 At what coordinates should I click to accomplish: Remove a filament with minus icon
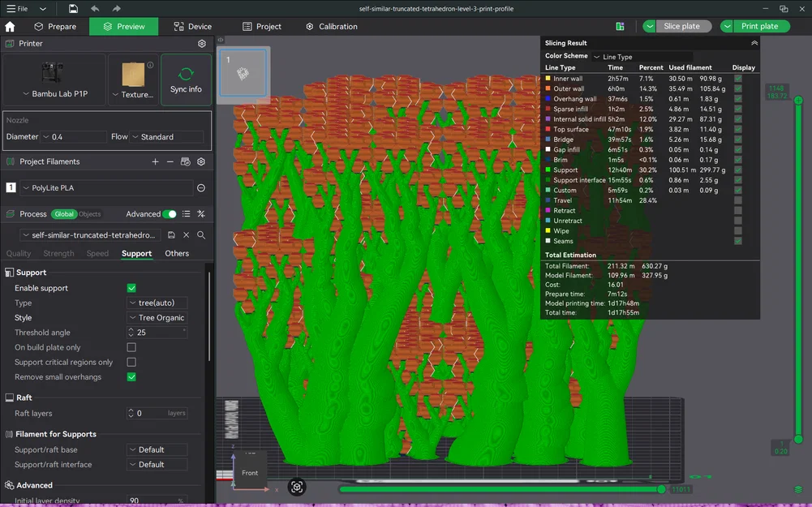point(170,161)
